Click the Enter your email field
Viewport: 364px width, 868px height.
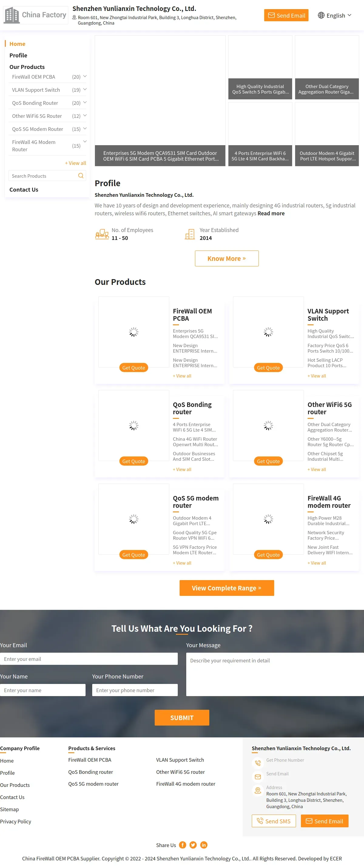coord(89,659)
